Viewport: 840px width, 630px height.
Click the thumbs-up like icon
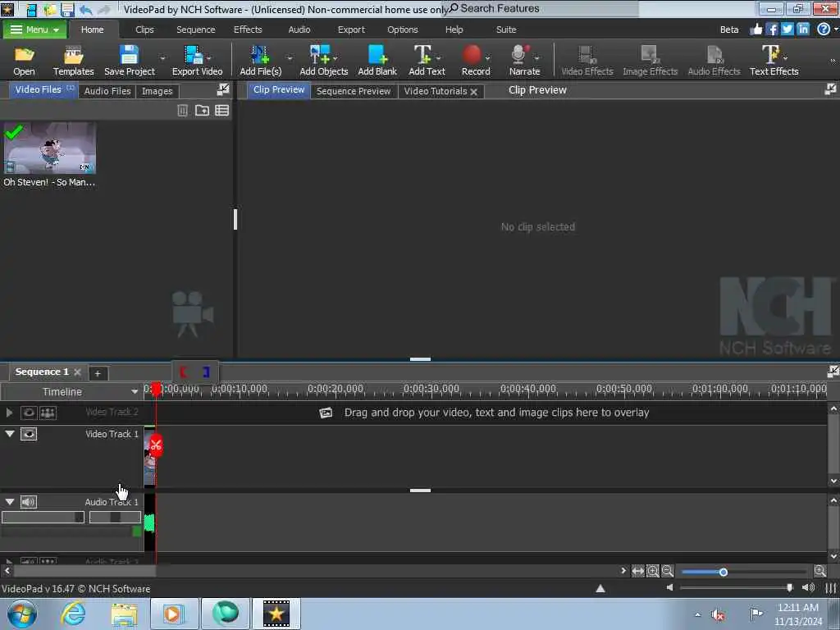tap(756, 30)
